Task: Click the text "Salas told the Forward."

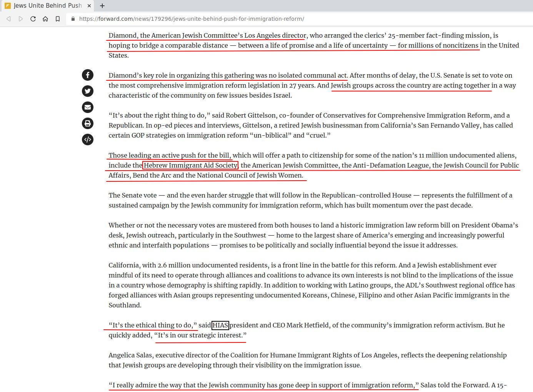Action: click(455, 385)
